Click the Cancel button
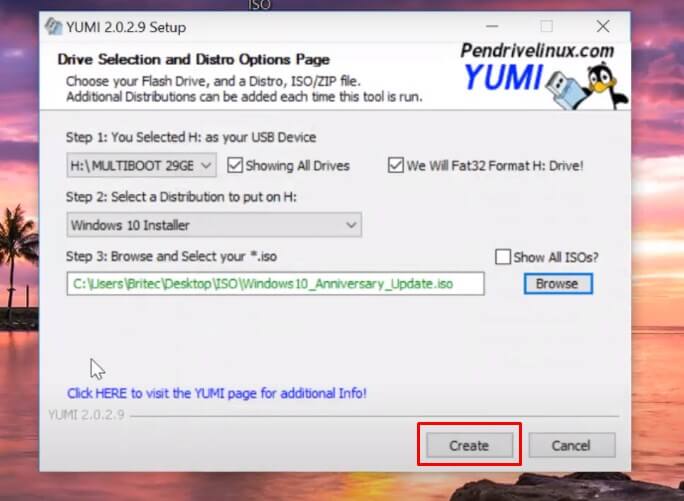This screenshot has width=684, height=501. click(x=571, y=446)
